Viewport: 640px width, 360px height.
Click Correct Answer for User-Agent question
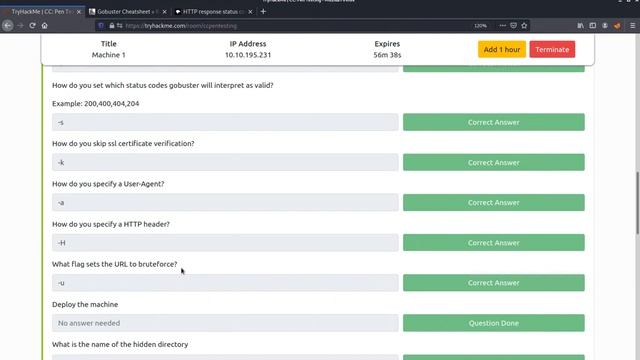493,202
